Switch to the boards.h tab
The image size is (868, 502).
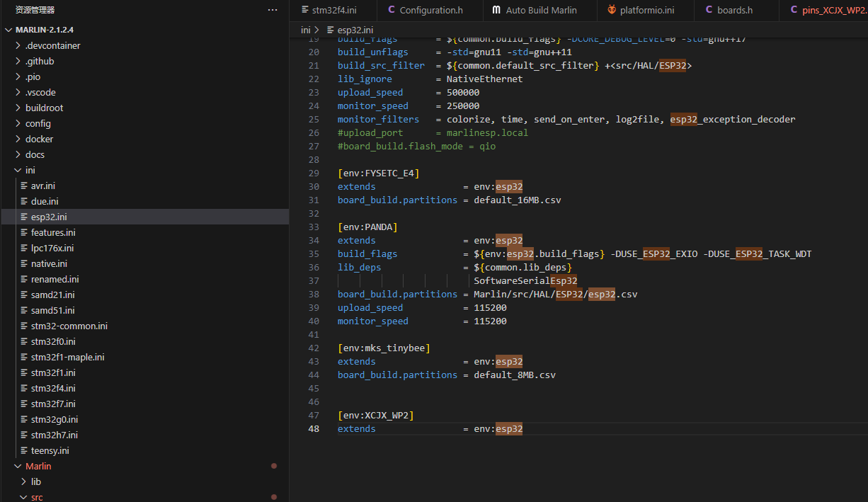[737, 10]
